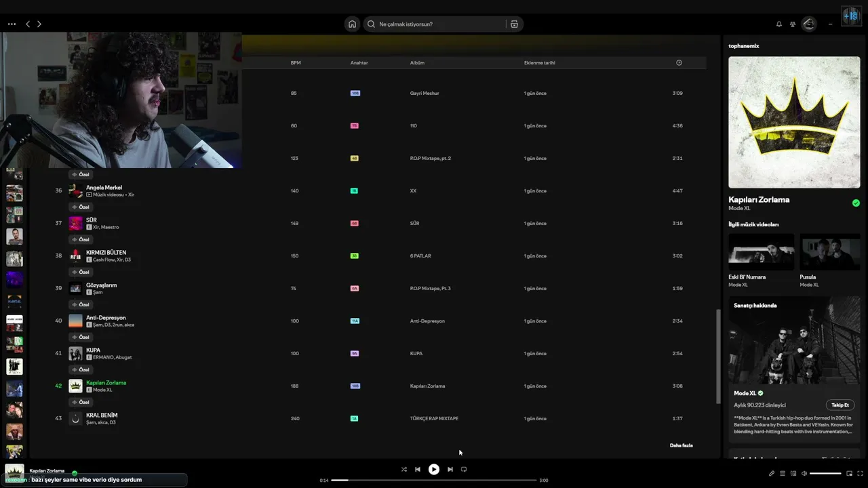The height and width of the screenshot is (488, 868).
Task: Select the SÜR track title
Action: click(x=92, y=220)
